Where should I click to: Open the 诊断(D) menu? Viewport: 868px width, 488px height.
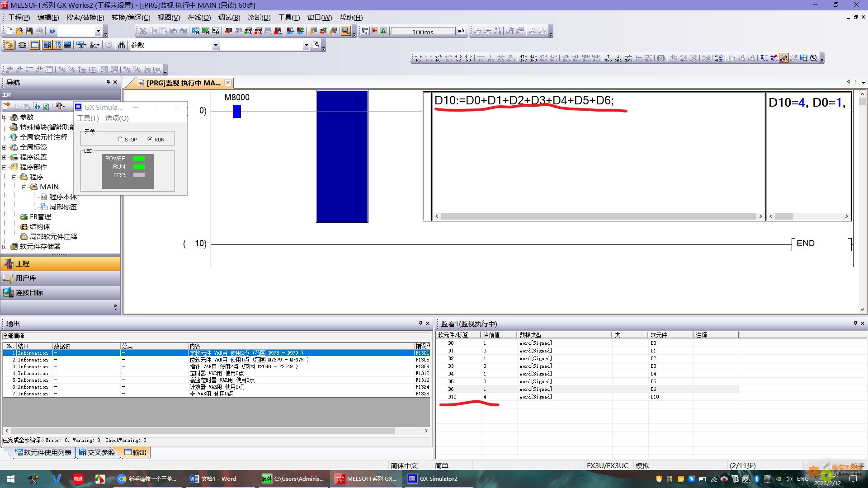pos(259,18)
